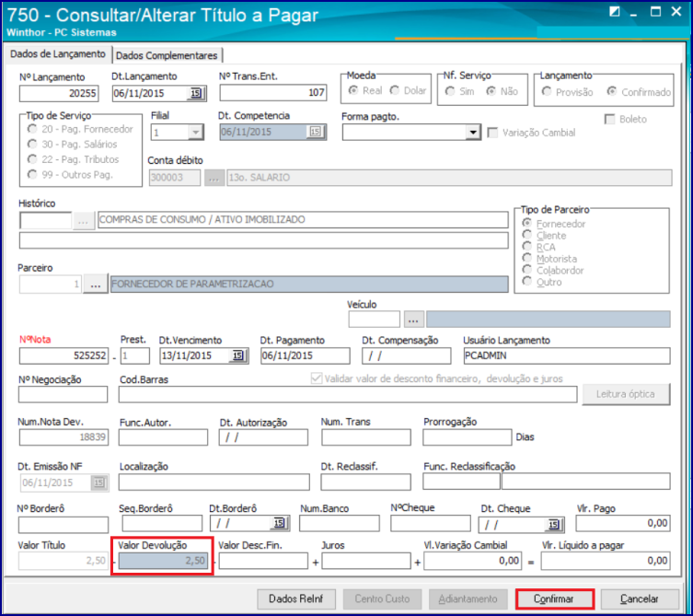Click the Localização field
693x616 pixels.
coord(214,482)
